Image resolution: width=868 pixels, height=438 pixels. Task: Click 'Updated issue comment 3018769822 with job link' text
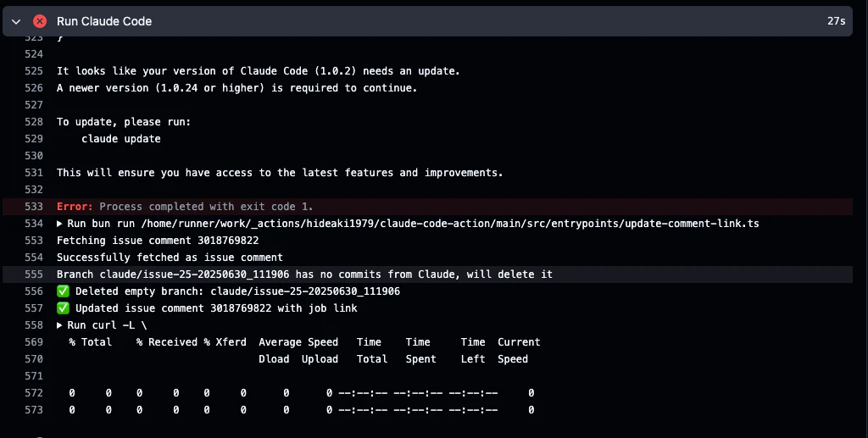pos(216,308)
